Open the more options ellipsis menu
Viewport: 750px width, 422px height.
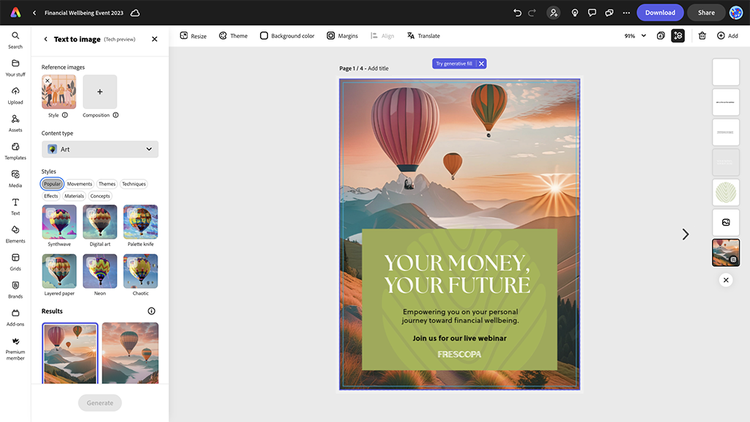[626, 13]
